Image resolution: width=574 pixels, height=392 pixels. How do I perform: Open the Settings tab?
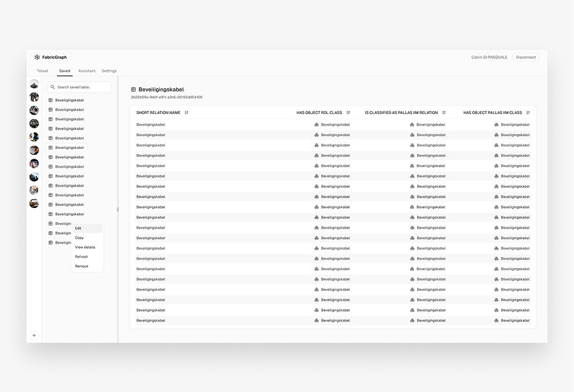[x=109, y=71]
